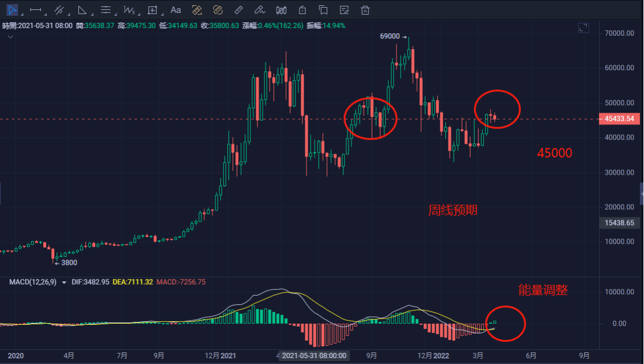The height and width of the screenshot is (364, 644).
Task: Click the 2020 time axis label
Action: (16, 356)
